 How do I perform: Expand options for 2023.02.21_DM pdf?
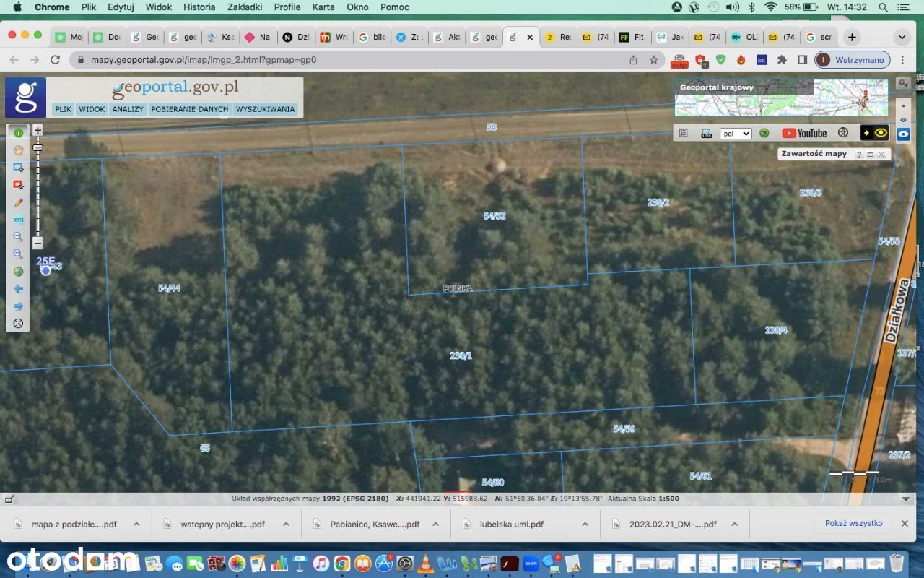point(734,525)
